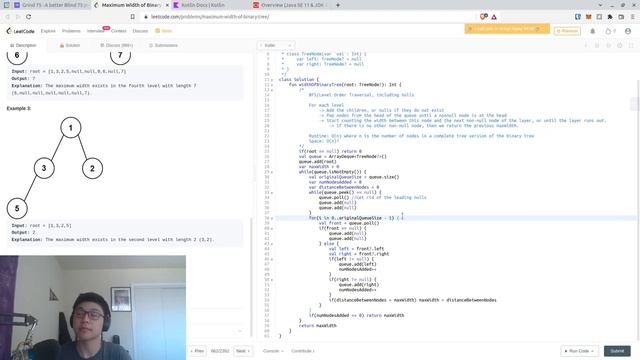Open the Discuss tab in problem panel
This screenshot has height=360, width=640.
click(116, 45)
